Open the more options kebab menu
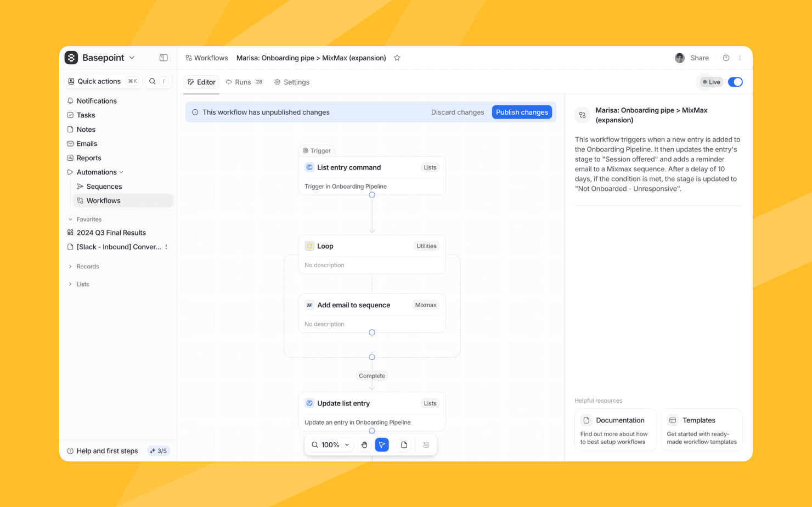 click(740, 58)
